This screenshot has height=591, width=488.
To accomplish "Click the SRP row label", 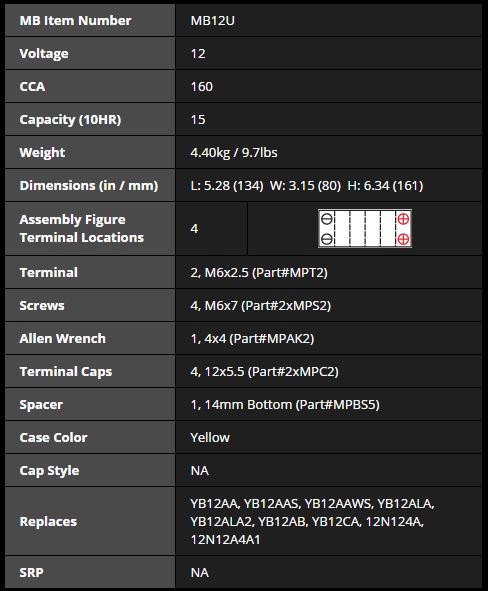I will (x=31, y=573).
